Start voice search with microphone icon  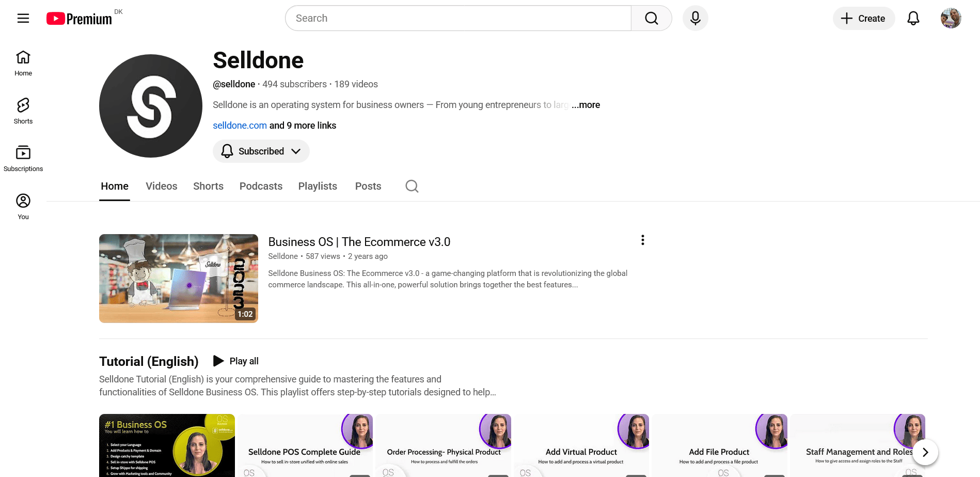pyautogui.click(x=695, y=18)
